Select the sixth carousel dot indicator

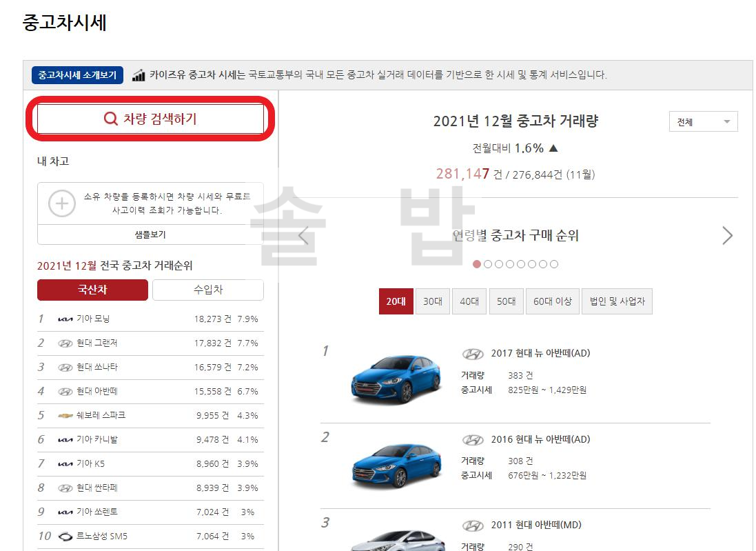pyautogui.click(x=532, y=264)
